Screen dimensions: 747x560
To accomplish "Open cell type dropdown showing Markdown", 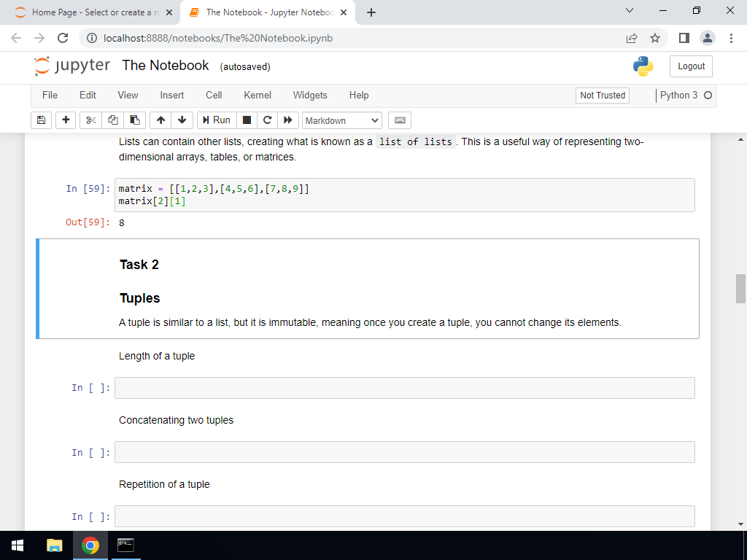I will click(342, 120).
